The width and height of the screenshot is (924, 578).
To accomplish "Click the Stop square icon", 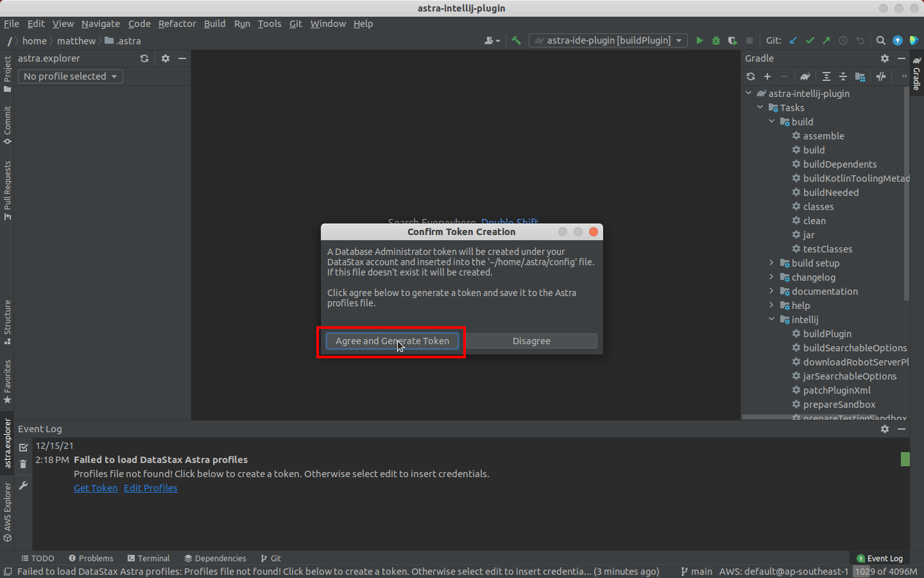I will [749, 40].
